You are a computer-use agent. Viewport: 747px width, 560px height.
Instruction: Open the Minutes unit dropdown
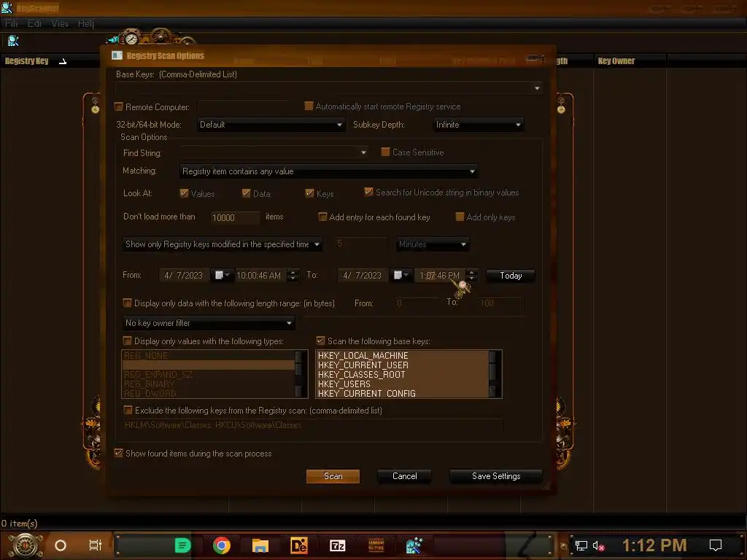(x=433, y=244)
